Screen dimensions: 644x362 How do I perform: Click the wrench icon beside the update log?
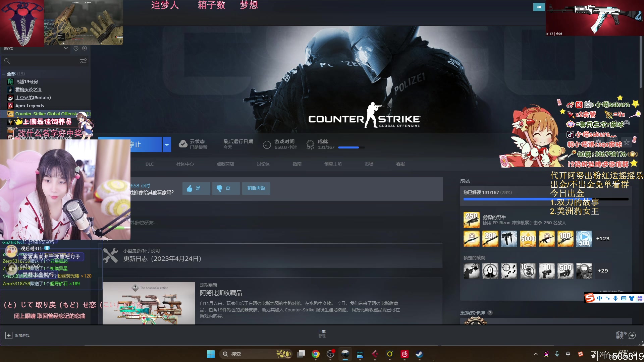pyautogui.click(x=110, y=255)
